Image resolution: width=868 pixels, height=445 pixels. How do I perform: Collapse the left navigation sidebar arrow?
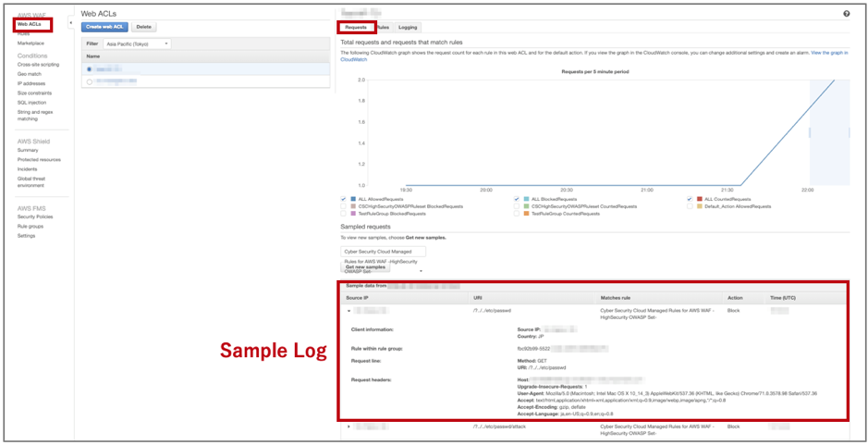coord(71,23)
